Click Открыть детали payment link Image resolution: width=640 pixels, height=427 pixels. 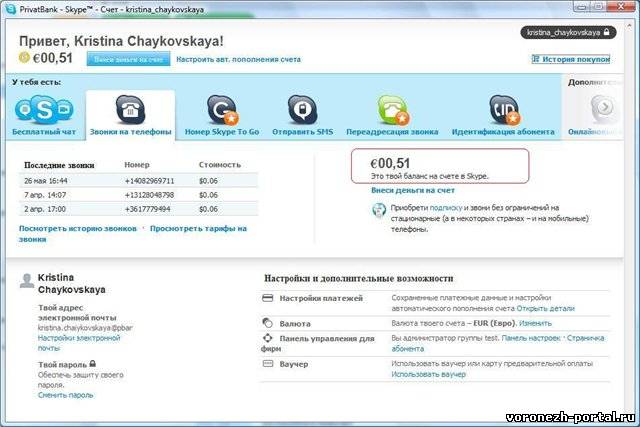(x=546, y=309)
